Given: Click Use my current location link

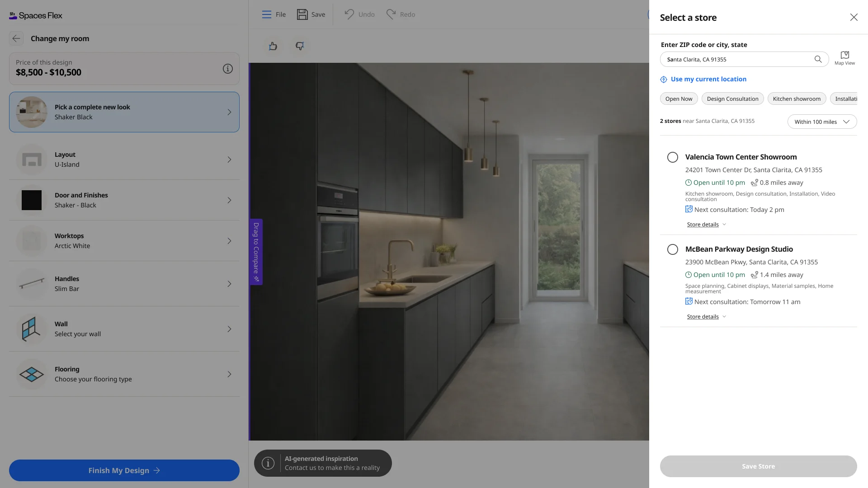Looking at the screenshot, I should [x=708, y=79].
